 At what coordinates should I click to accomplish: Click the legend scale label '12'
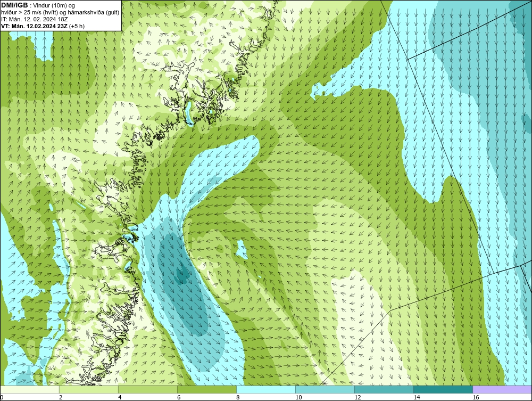tap(358, 397)
